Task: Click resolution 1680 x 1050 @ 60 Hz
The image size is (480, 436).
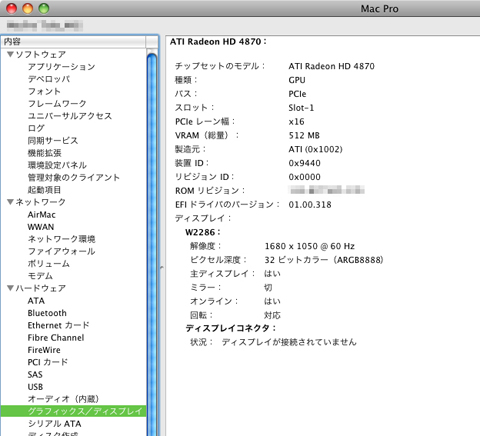Action: (x=309, y=246)
